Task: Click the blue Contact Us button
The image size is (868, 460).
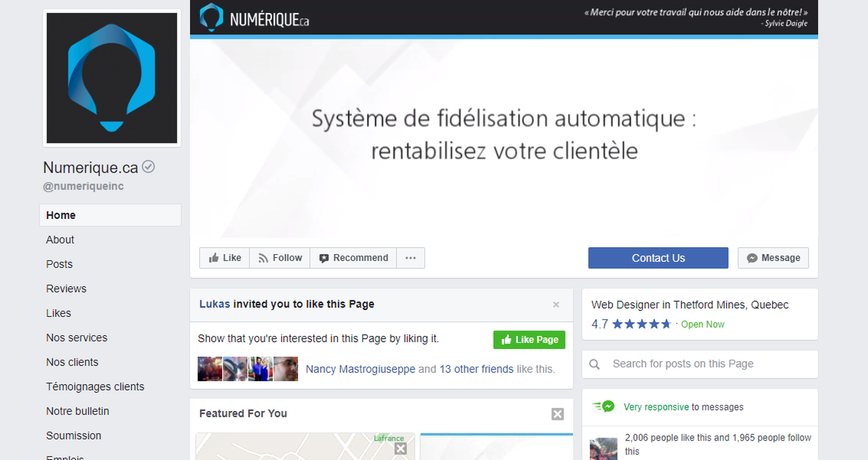Action: pyautogui.click(x=658, y=258)
